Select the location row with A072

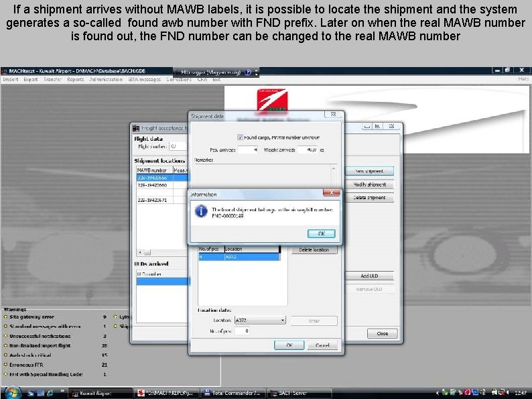tap(239, 257)
